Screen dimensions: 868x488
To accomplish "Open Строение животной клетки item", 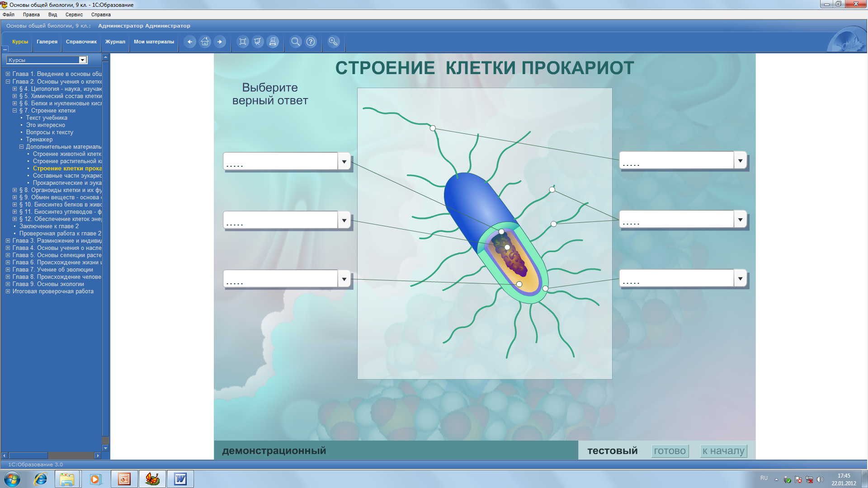I will pyautogui.click(x=67, y=154).
